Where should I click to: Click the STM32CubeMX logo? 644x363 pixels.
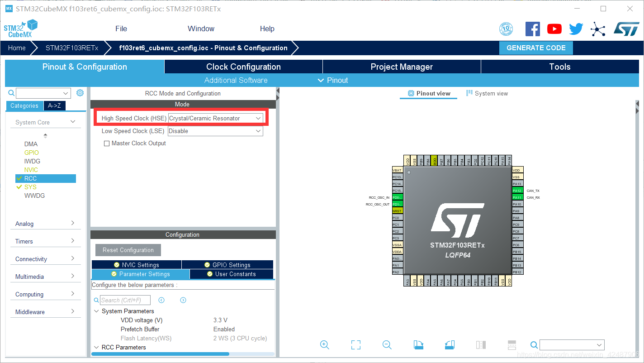click(x=20, y=29)
